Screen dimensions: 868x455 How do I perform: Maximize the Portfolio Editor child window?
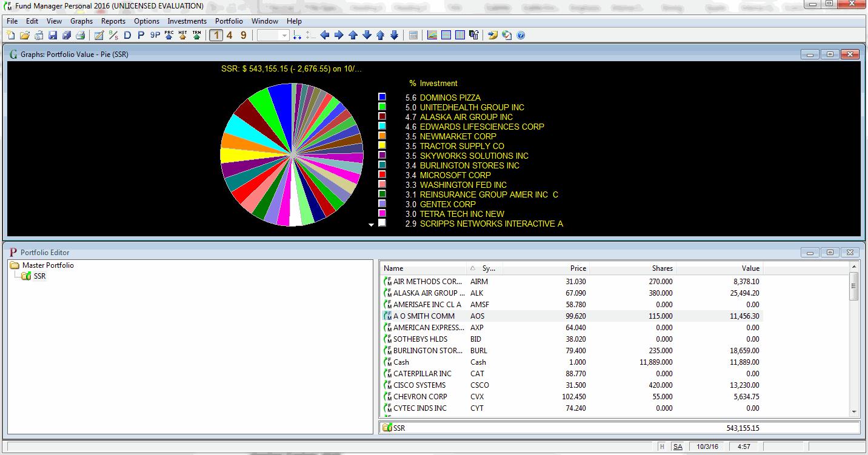[830, 252]
